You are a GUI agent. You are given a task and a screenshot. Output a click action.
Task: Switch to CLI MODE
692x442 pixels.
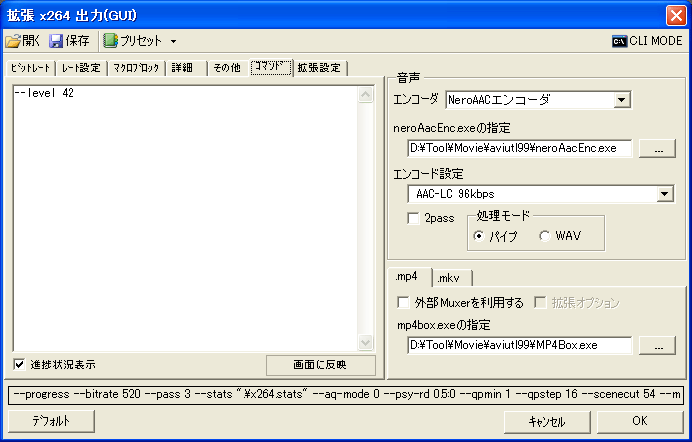pyautogui.click(x=647, y=41)
